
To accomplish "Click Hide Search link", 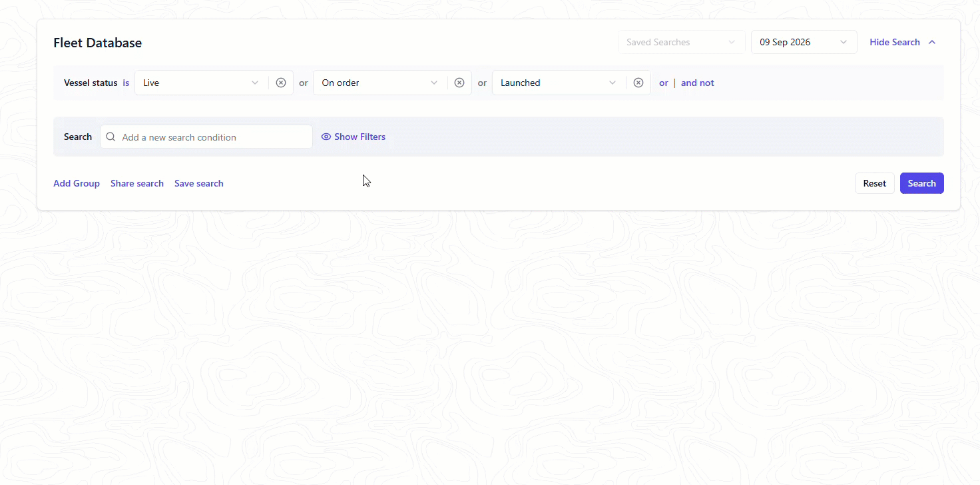I will tap(895, 42).
